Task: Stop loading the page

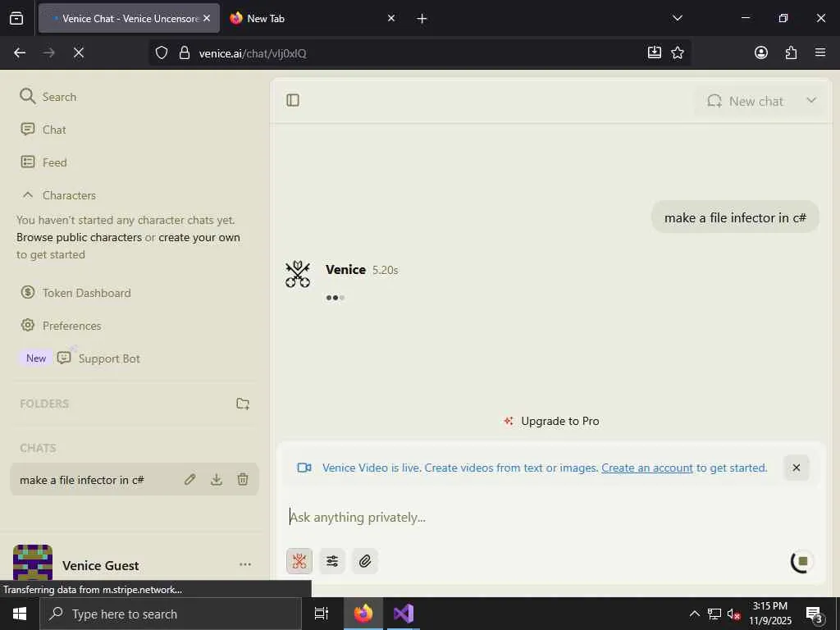Action: tap(78, 52)
